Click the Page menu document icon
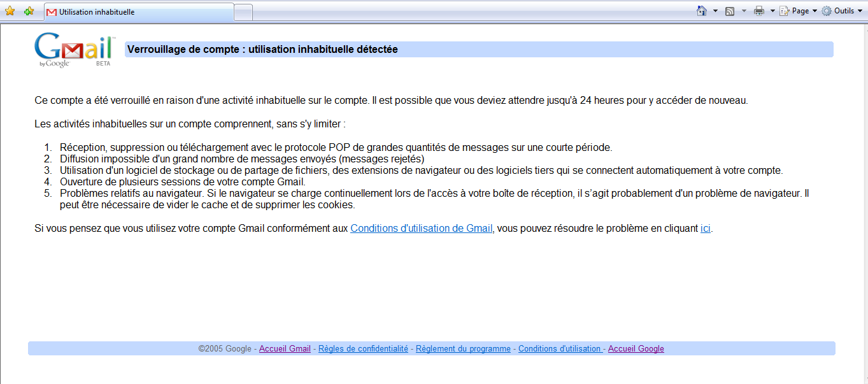The width and height of the screenshot is (868, 384). pos(785,11)
